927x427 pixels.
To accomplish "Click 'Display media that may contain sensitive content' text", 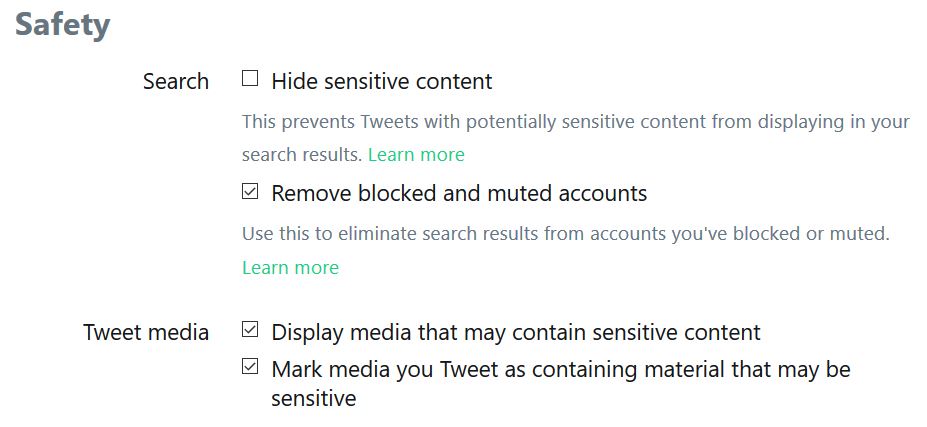I will pyautogui.click(x=515, y=332).
